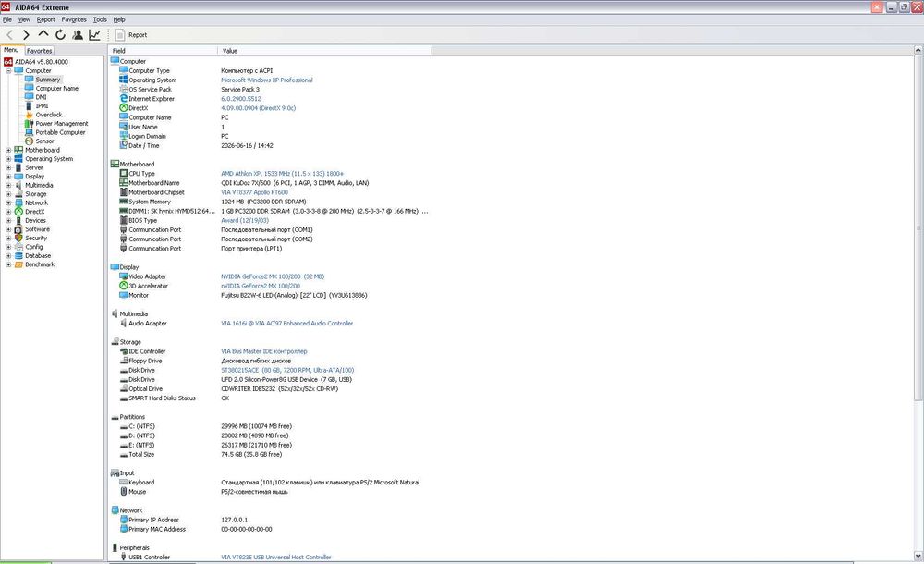
Task: Open Microsoft Windows XP Professional link
Action: point(266,80)
